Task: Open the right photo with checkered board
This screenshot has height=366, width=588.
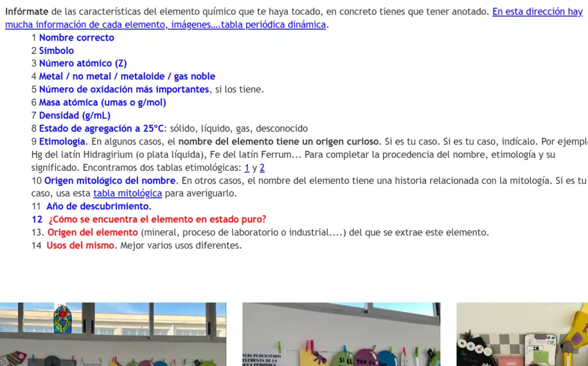Action: tap(521, 334)
